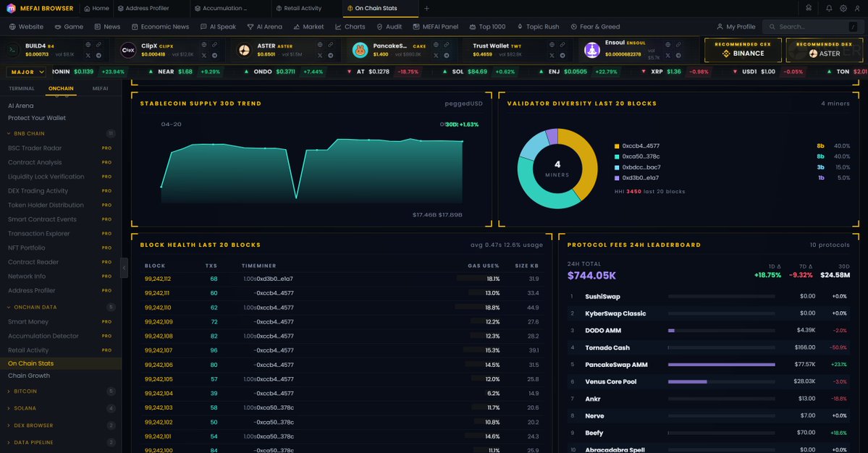The height and width of the screenshot is (453, 868).
Task: Open Smart Money PRO item
Action: (60, 321)
